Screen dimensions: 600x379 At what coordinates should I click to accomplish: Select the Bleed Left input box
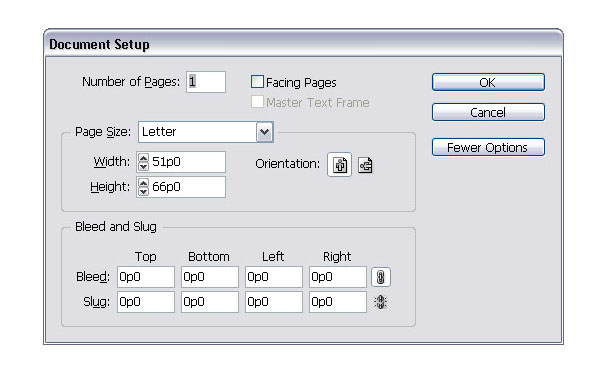coord(274,277)
